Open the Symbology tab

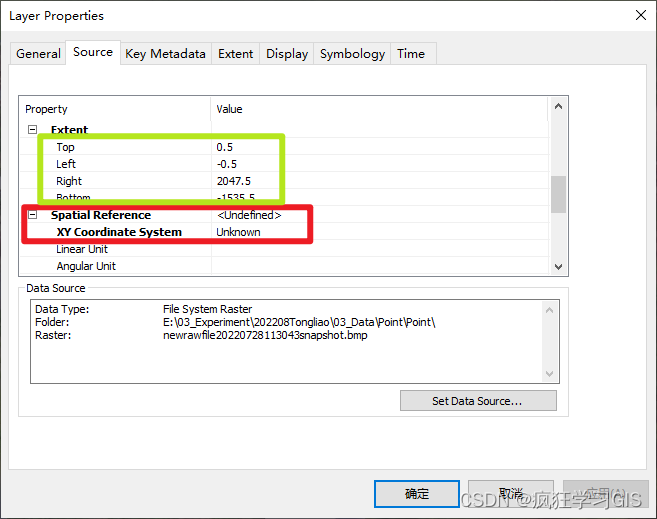click(352, 54)
